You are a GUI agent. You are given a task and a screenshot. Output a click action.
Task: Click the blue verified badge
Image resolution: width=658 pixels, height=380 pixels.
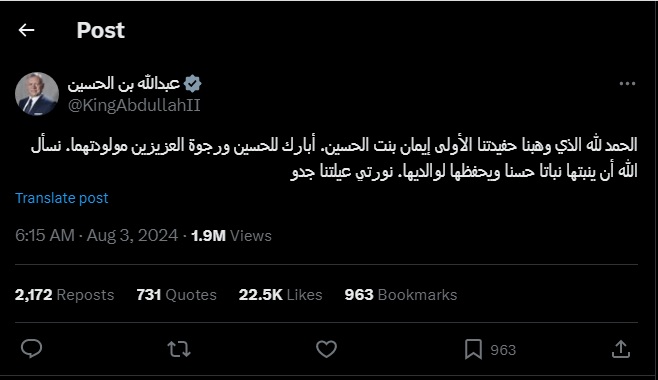[x=193, y=84]
